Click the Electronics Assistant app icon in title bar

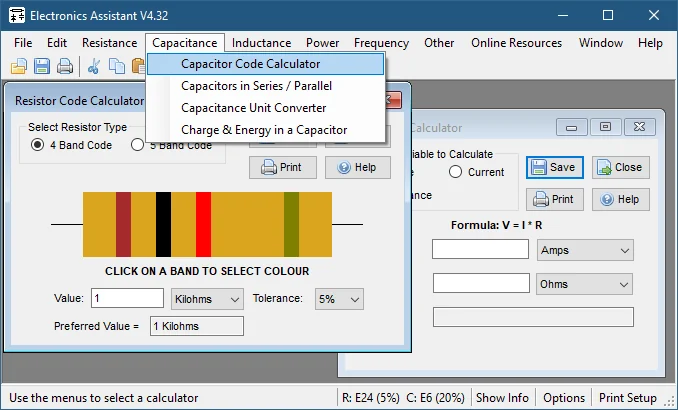coord(17,16)
